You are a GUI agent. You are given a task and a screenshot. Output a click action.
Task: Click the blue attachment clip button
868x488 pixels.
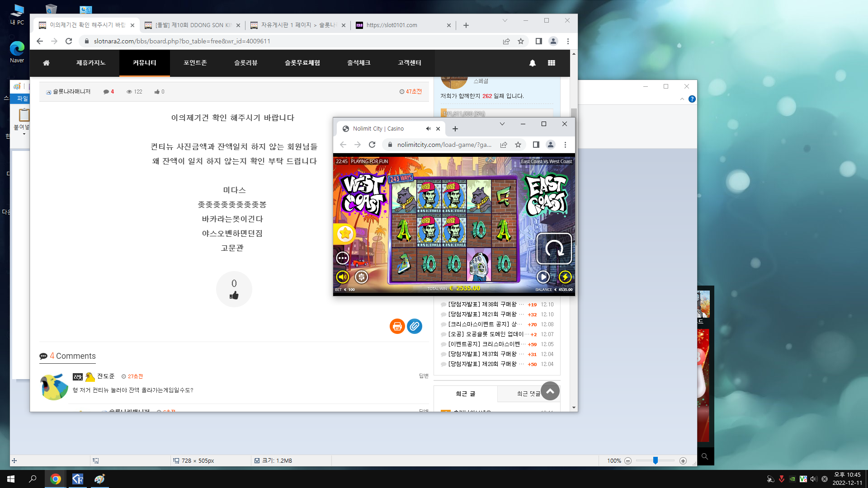coord(415,326)
